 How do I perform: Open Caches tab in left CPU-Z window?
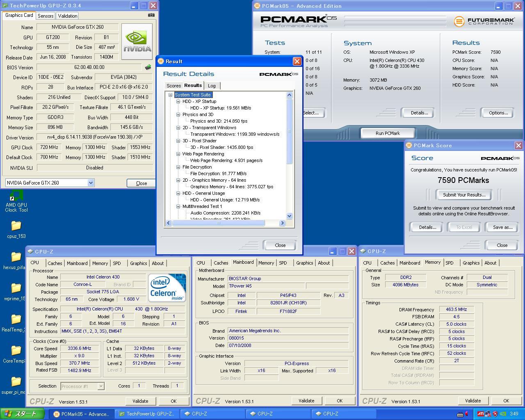click(55, 263)
